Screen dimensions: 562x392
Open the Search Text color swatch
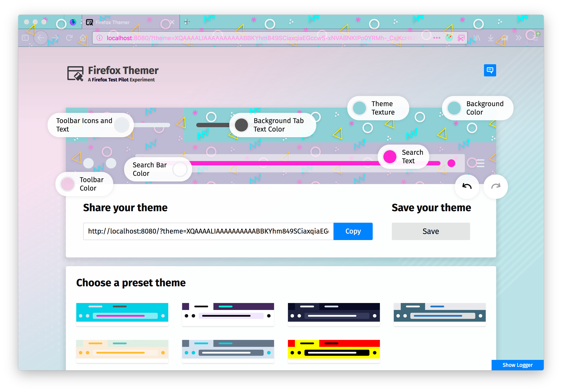pyautogui.click(x=390, y=157)
